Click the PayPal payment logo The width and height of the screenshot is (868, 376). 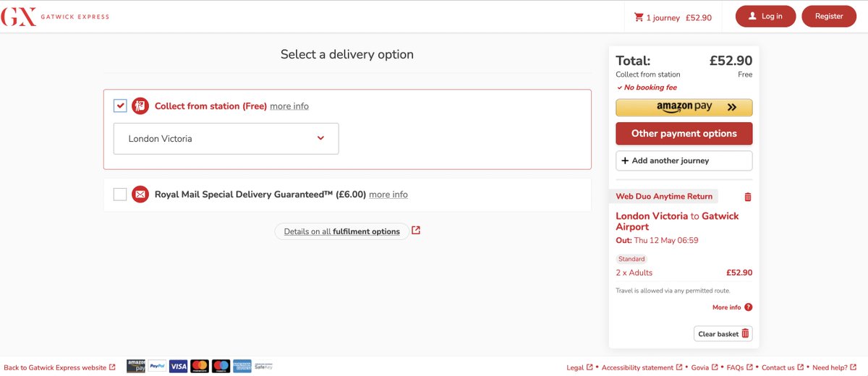157,366
